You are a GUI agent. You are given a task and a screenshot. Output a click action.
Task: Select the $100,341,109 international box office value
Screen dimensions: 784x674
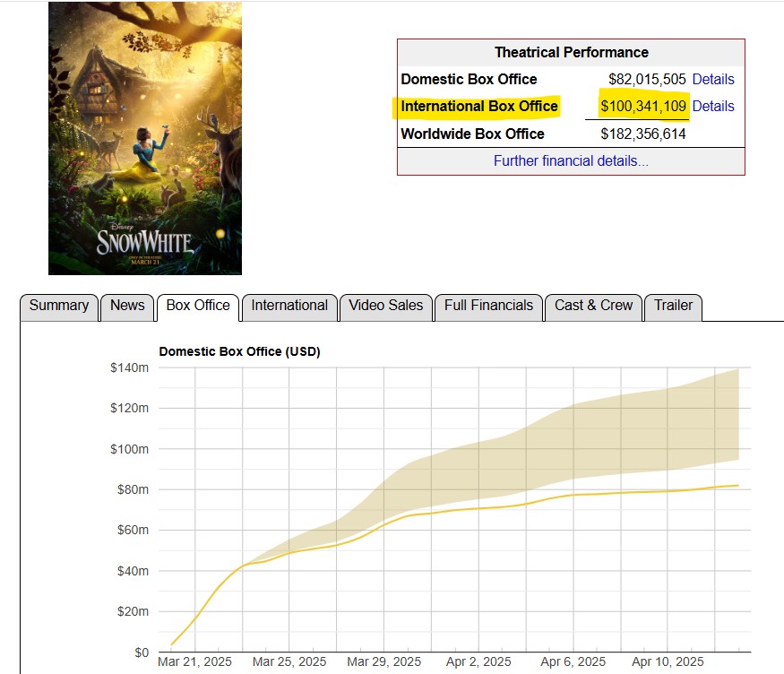click(x=643, y=107)
